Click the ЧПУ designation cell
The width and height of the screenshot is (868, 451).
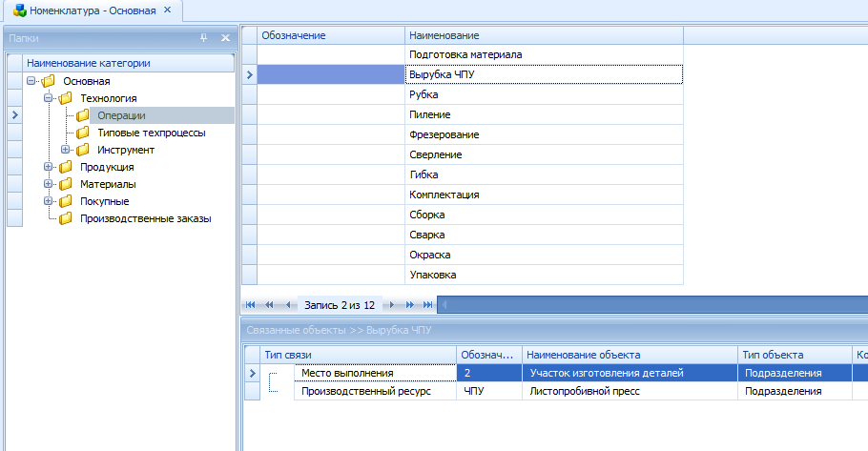[489, 391]
